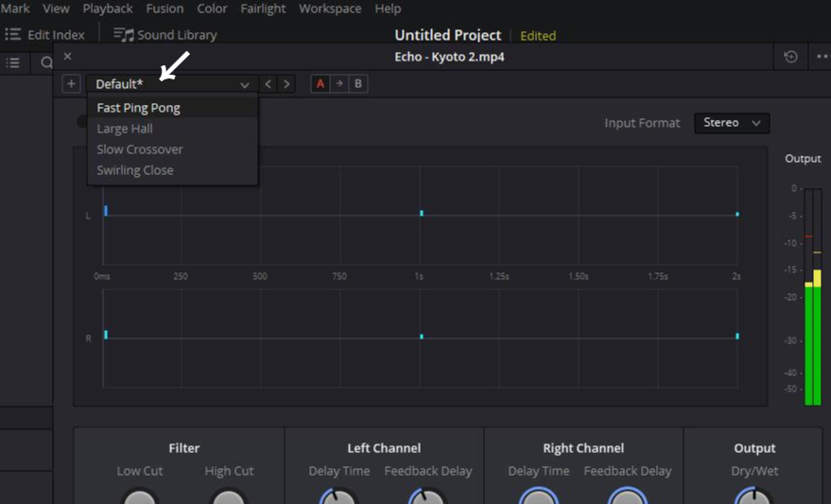Choose the Fast Ping Pong preset
The width and height of the screenshot is (831, 504).
tap(172, 108)
